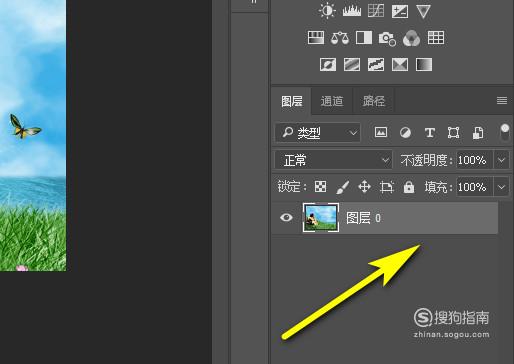
Task: Switch to the 图层 tab
Action: pyautogui.click(x=292, y=101)
